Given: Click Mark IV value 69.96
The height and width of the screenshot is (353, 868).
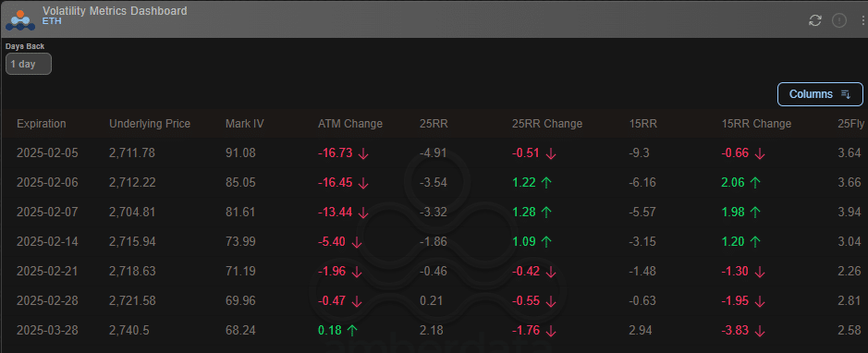Looking at the screenshot, I should [241, 301].
